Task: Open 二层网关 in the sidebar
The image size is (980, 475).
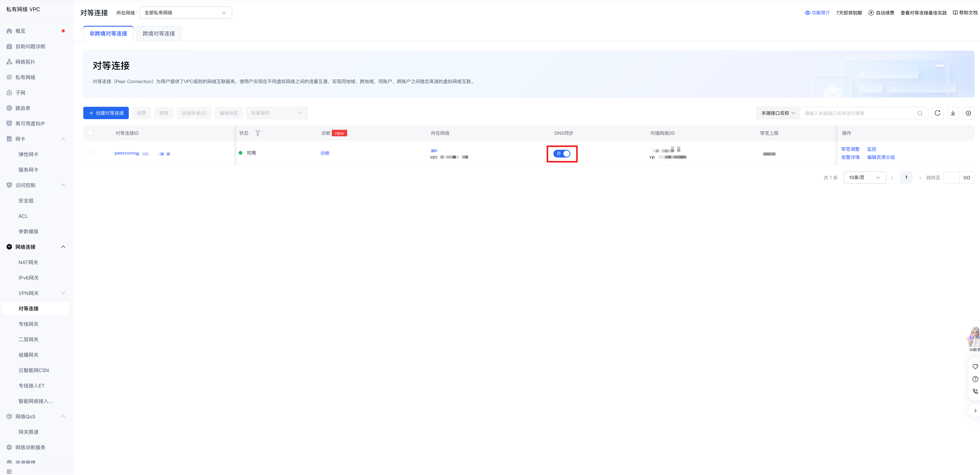Action: click(x=29, y=339)
